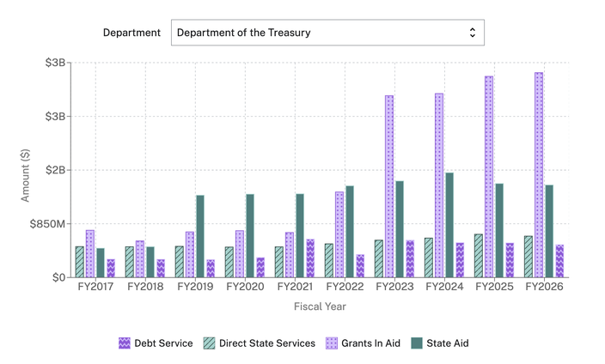Viewport: 605px width, 364px height.
Task: Click the FY2017 Grants In Aid bar
Action: (90, 253)
